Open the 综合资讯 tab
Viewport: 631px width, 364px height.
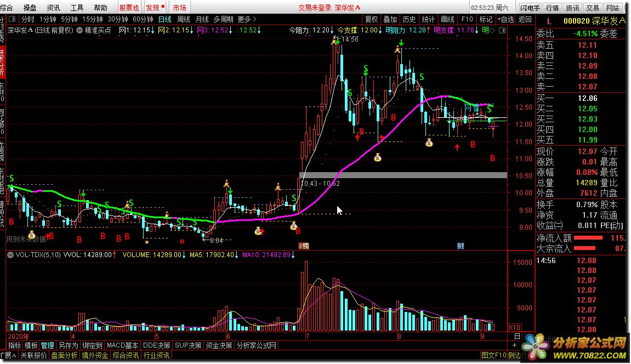click(126, 355)
